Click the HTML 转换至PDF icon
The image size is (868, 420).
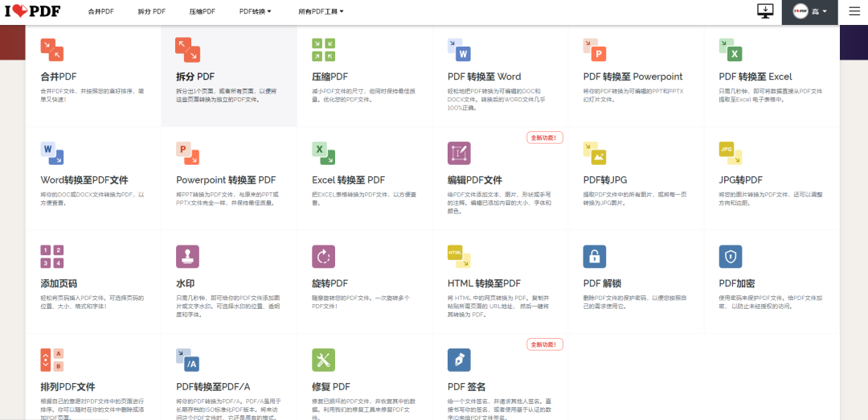point(459,257)
